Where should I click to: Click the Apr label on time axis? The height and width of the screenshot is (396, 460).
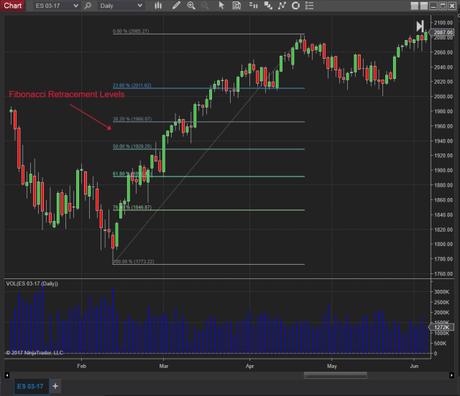(250, 366)
